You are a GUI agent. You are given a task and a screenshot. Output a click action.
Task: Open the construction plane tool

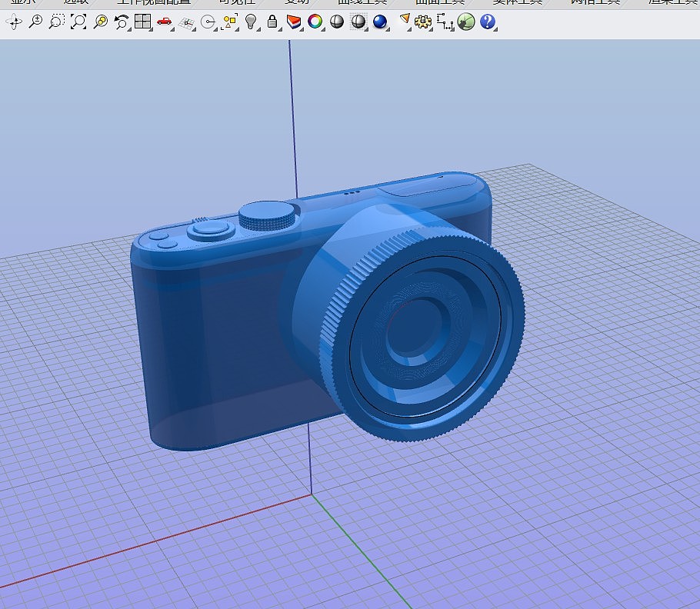click(x=185, y=23)
